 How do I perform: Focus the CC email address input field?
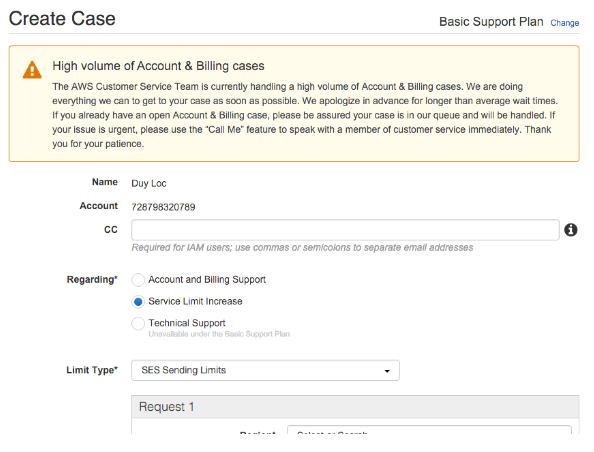click(345, 230)
